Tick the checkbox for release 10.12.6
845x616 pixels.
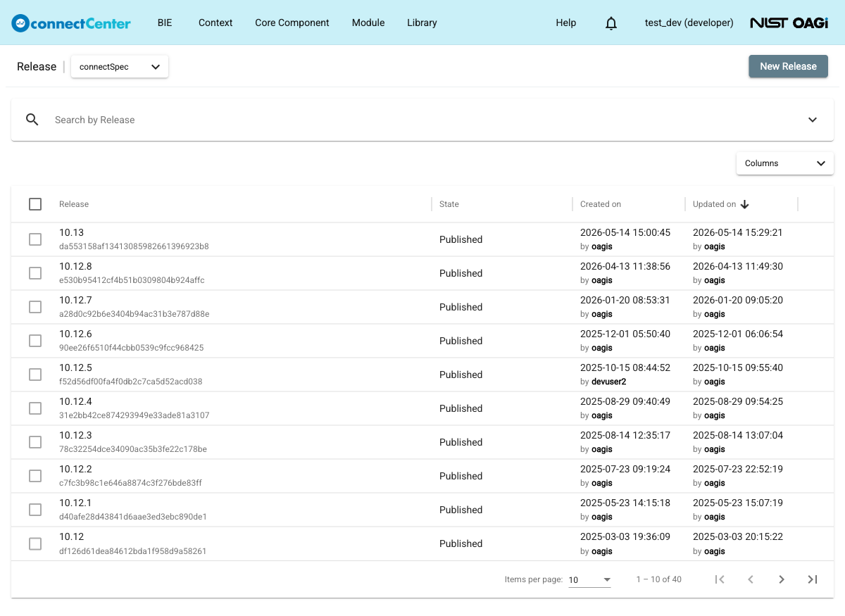(x=35, y=341)
